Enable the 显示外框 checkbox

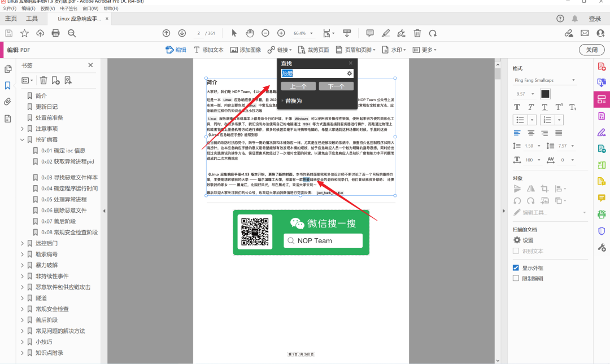[516, 268]
